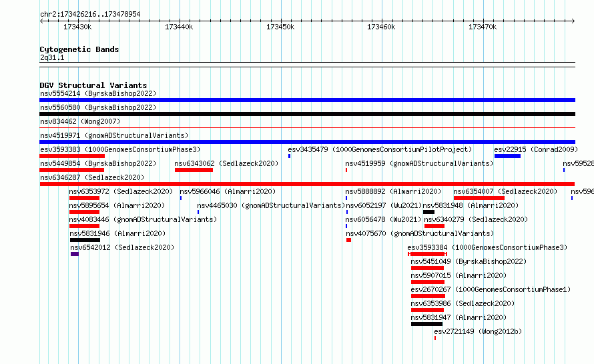Open nsv4465030 gnomAD variant label
The image size is (594, 364).
tap(271, 205)
